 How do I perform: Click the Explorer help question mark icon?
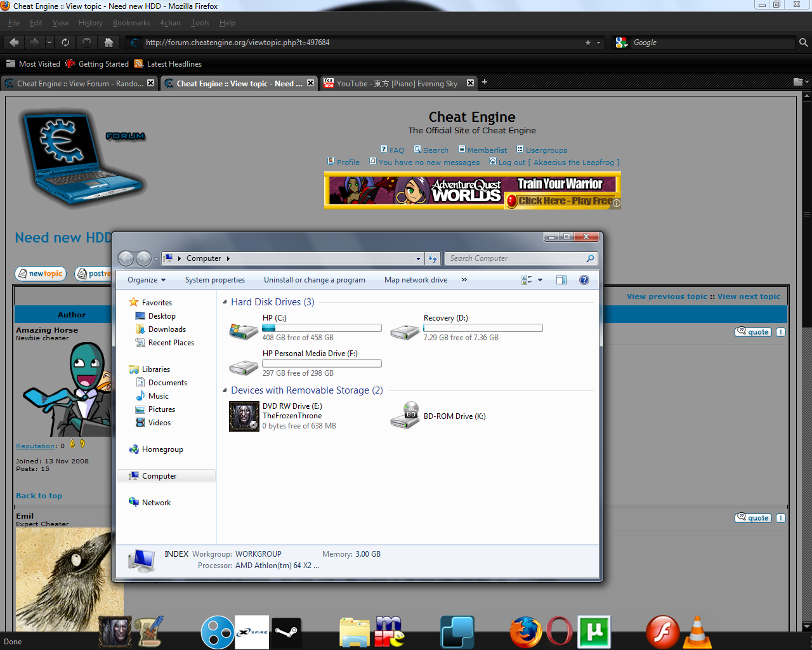pos(584,280)
